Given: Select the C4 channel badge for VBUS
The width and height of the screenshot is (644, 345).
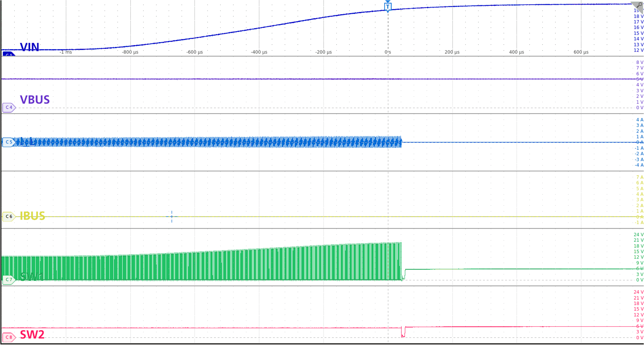Looking at the screenshot, I should click(8, 108).
